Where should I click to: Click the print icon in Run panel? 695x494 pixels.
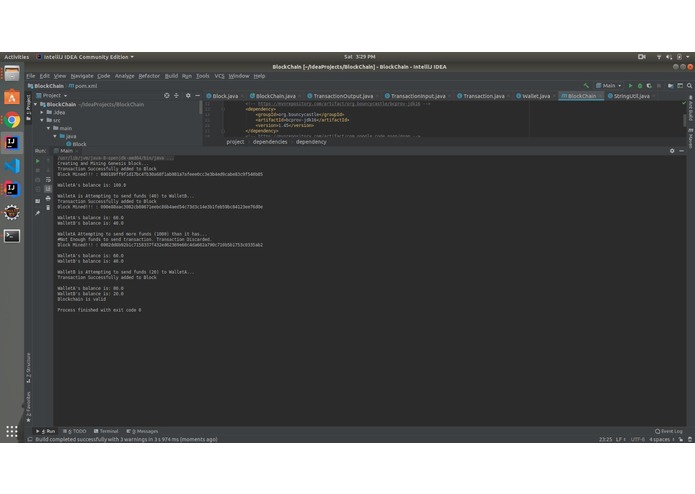(48, 198)
